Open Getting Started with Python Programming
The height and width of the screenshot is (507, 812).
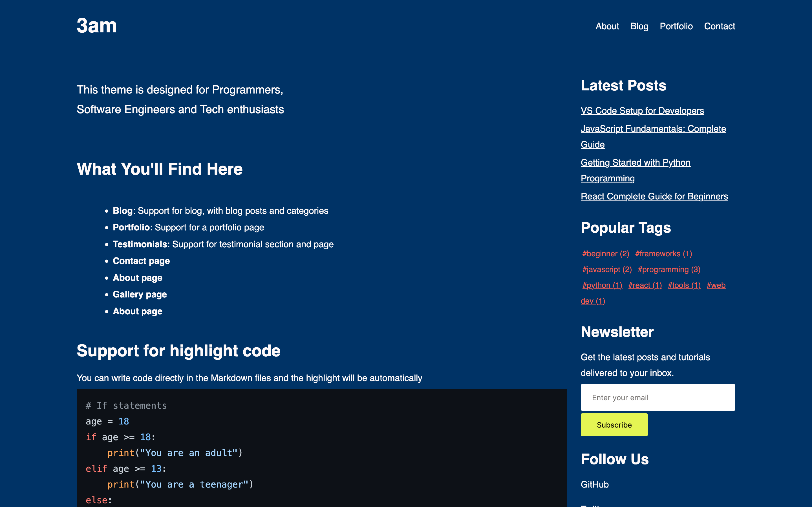click(x=636, y=162)
